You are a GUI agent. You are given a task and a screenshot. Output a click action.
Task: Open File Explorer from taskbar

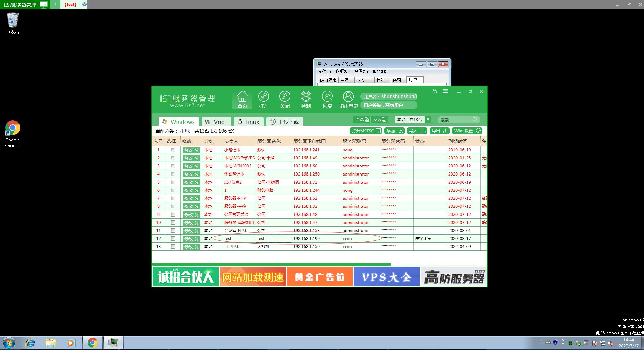(51, 343)
